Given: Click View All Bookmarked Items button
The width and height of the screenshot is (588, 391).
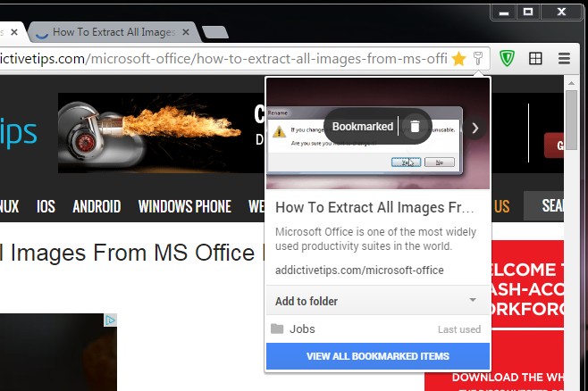Looking at the screenshot, I should (x=378, y=356).
